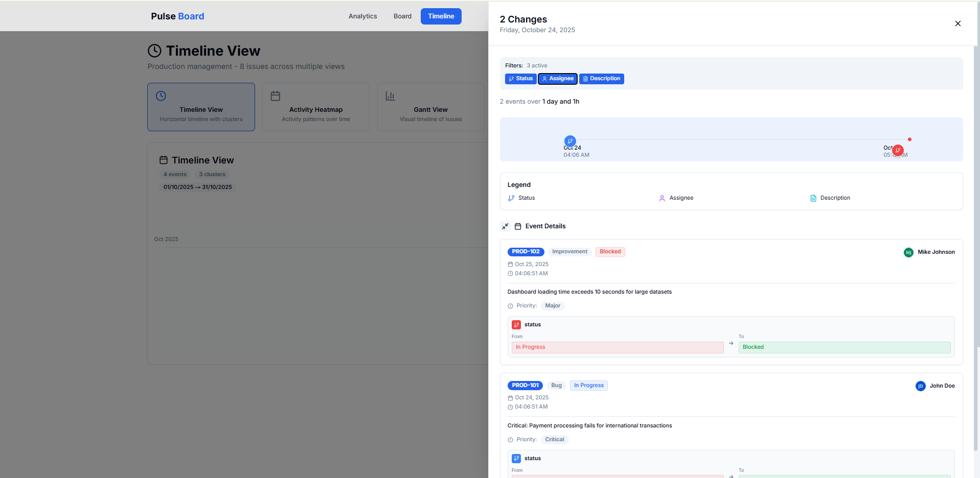Image resolution: width=980 pixels, height=478 pixels.
Task: Close the 2 Changes panel
Action: [958, 23]
